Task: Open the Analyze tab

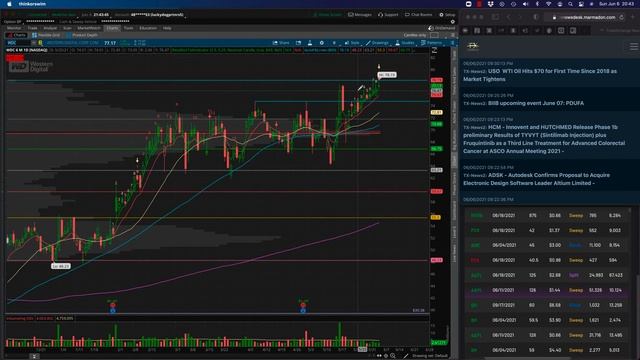Action: [x=50, y=28]
